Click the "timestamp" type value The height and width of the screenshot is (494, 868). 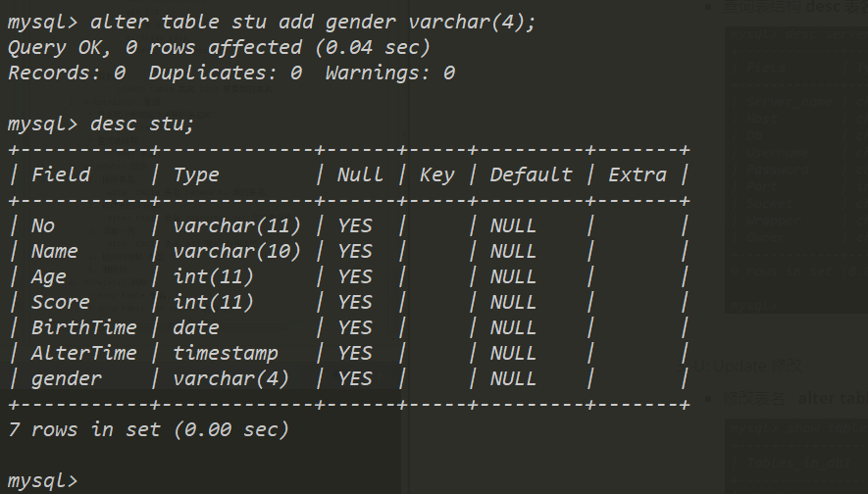coord(226,353)
